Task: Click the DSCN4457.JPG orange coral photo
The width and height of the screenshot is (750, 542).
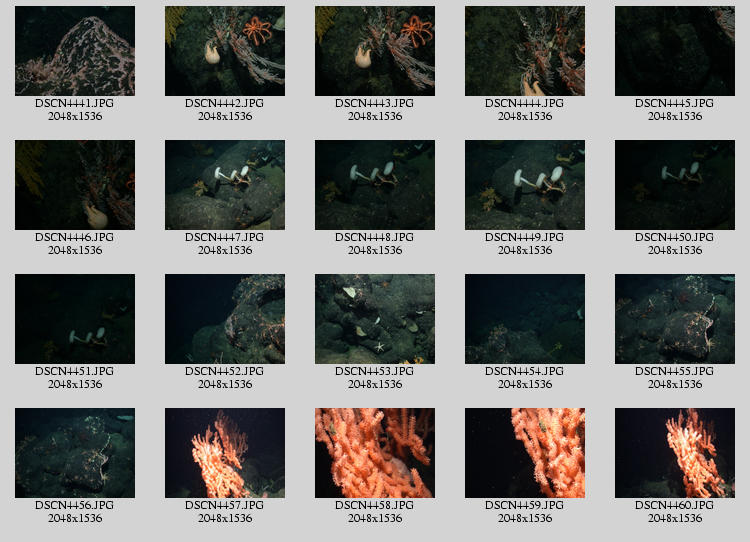Action: click(x=225, y=453)
